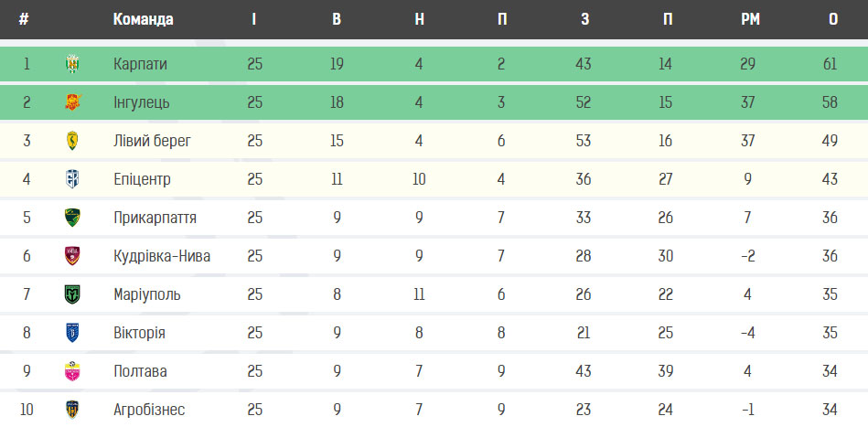Select the Вікторія blue shield icon
868x427 pixels.
(x=72, y=333)
